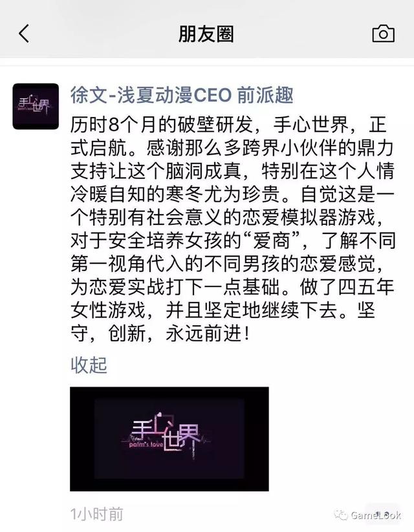Tap the WeChat logo beside GameLook watermark

(341, 515)
